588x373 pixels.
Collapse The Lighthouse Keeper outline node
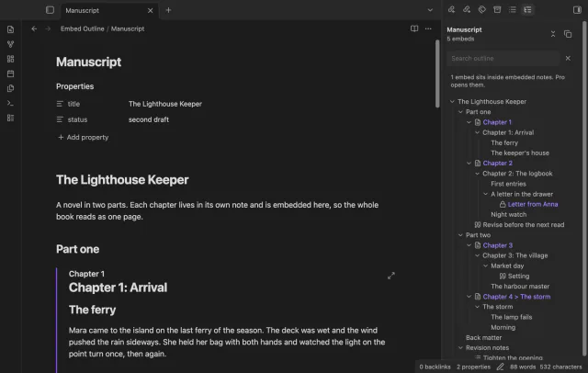click(452, 102)
